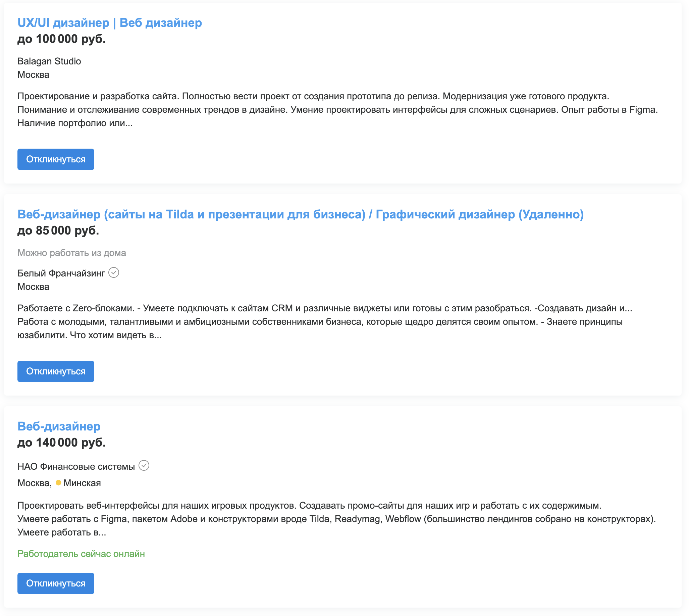Visit the Balagan Studio company page
The image size is (689, 616).
point(49,61)
